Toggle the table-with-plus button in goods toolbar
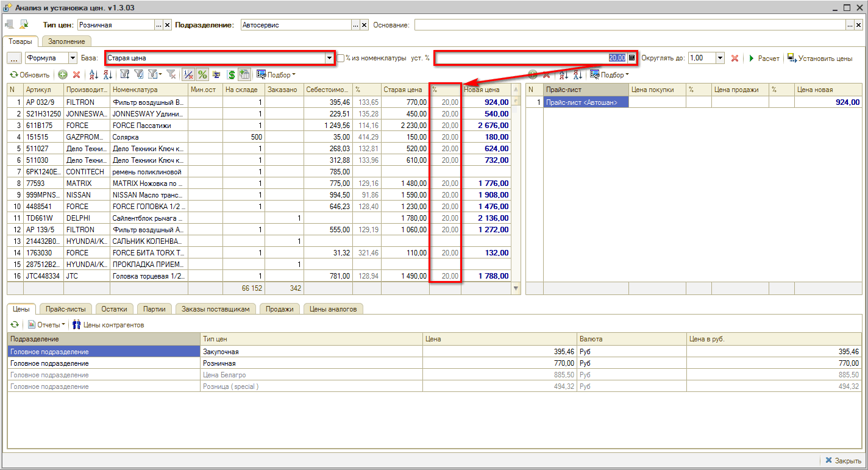 [244, 75]
